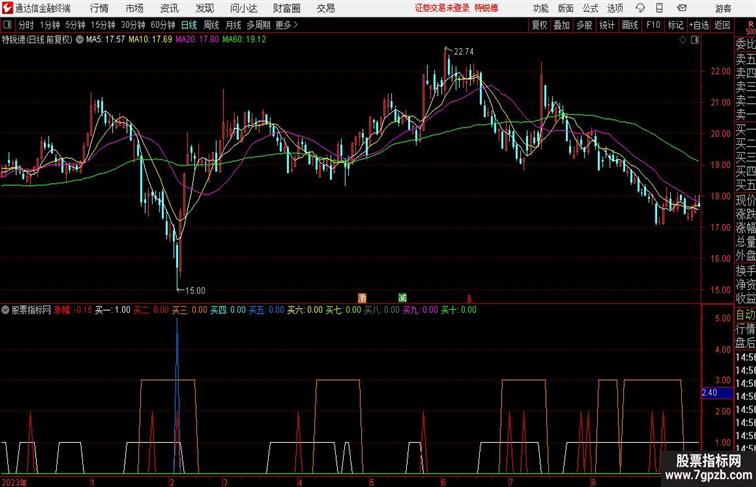Click the MA60: 19.12 indicator value
The image size is (756, 487).
pos(244,40)
